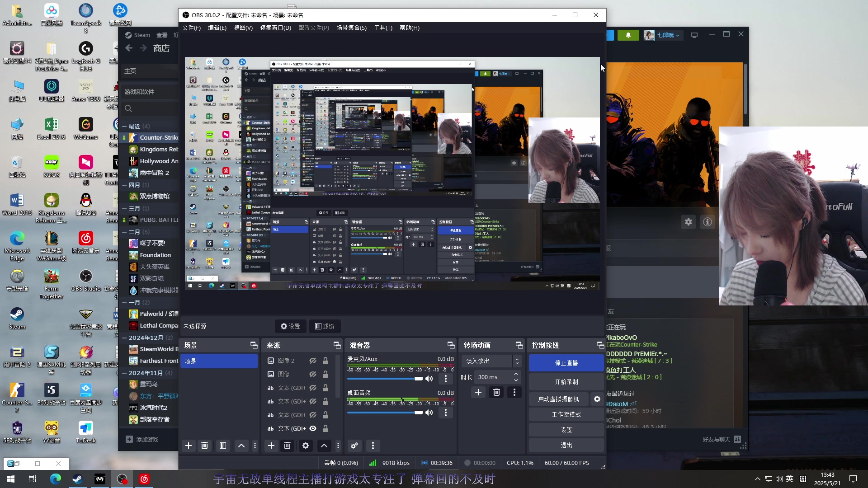This screenshot has height=488, width=868.
Task: Click Steam back navigation arrow
Action: click(x=129, y=48)
